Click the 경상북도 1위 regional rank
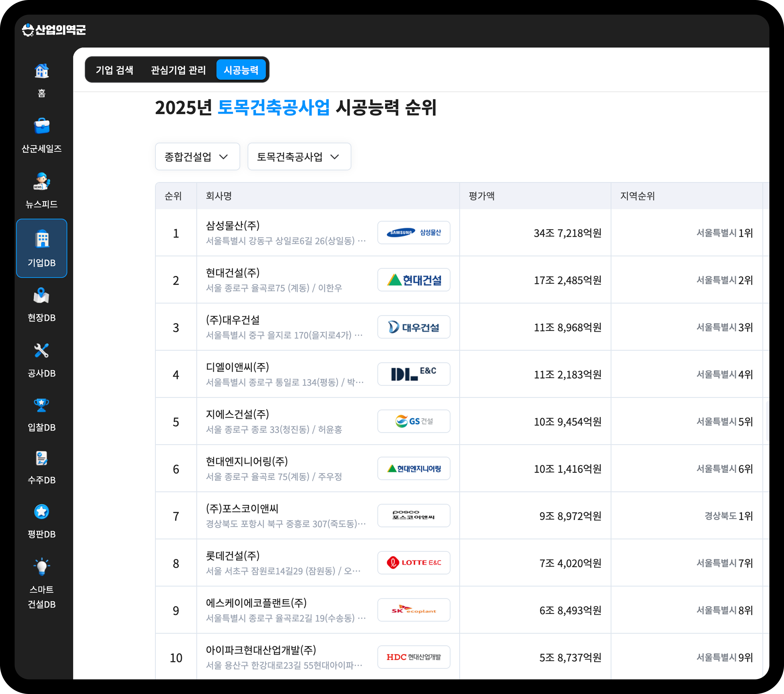 click(x=728, y=516)
